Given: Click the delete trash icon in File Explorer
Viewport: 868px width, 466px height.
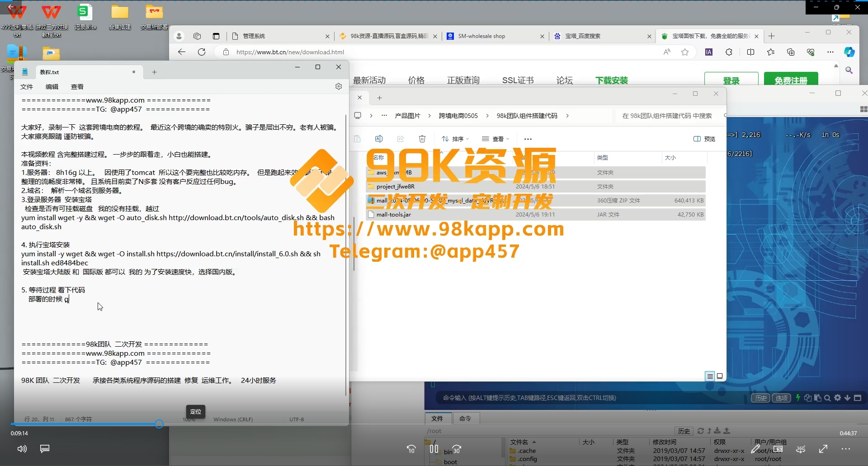Looking at the screenshot, I should pyautogui.click(x=422, y=139).
